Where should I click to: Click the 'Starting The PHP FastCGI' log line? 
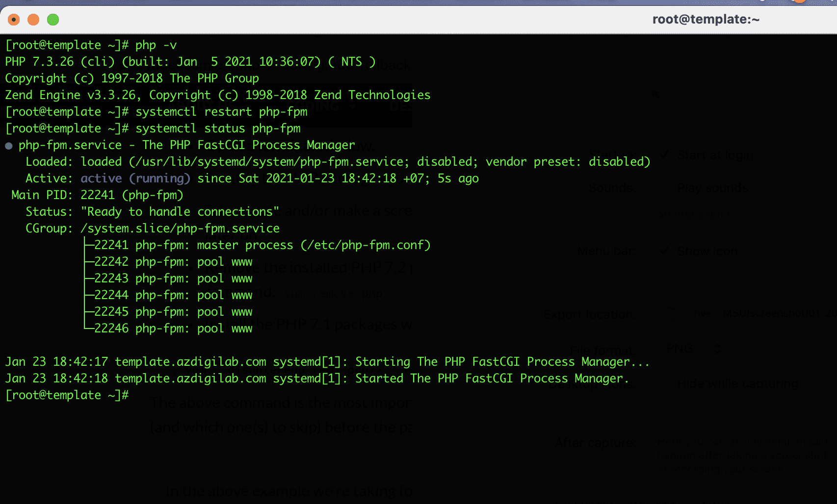point(327,362)
